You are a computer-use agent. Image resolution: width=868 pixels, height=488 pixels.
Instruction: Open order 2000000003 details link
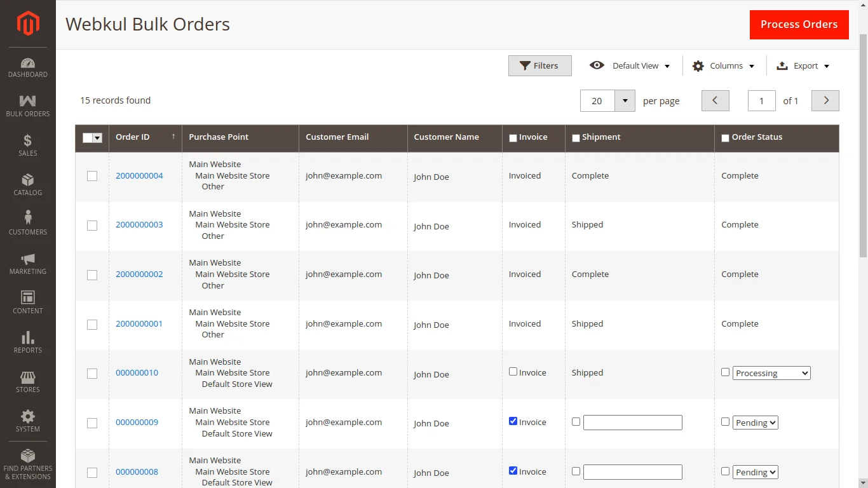tap(139, 224)
